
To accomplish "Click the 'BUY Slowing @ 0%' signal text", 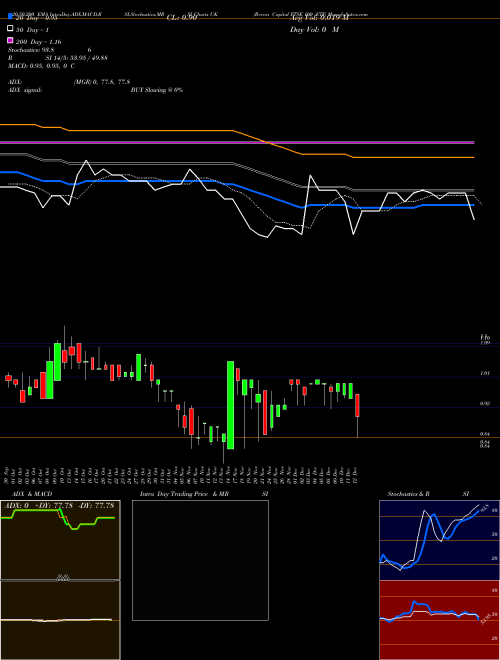I will click(157, 90).
